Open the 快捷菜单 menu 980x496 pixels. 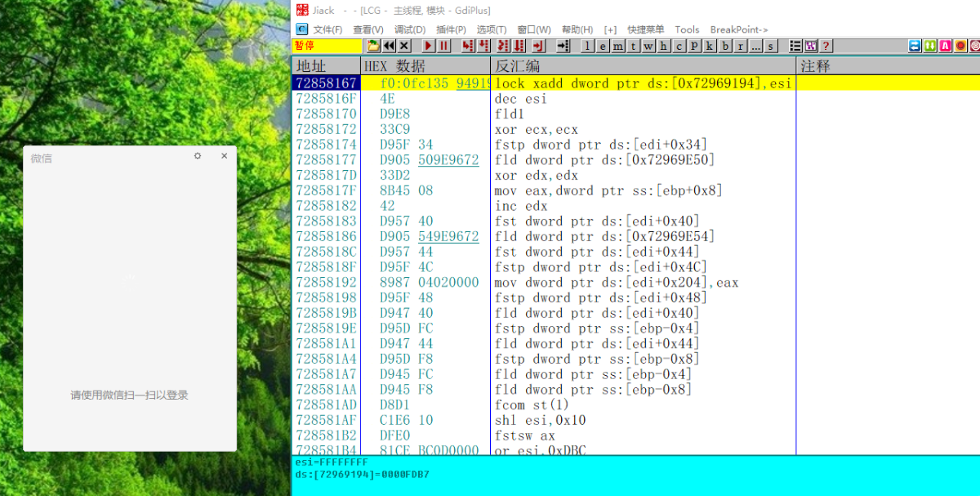pos(645,29)
